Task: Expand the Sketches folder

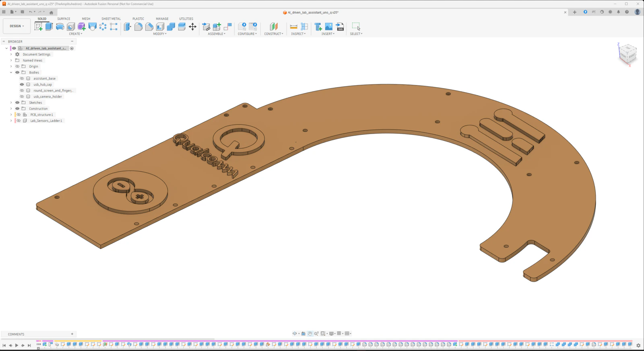Action: tap(11, 103)
